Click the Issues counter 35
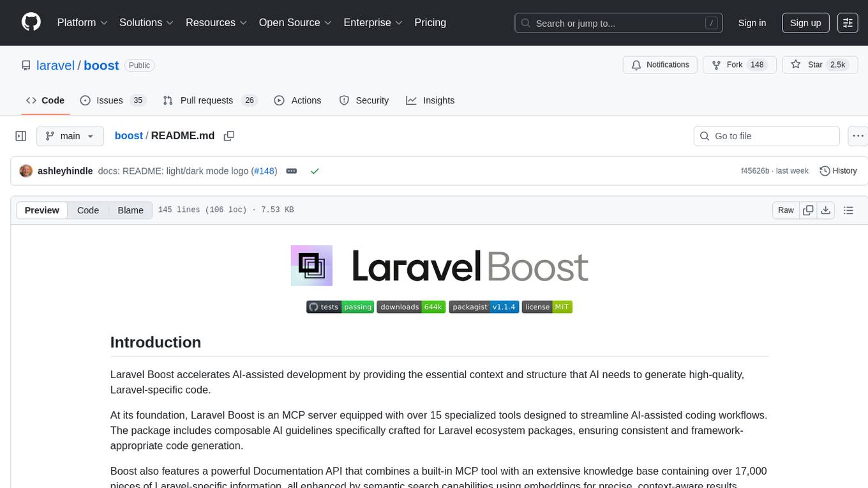This screenshot has height=488, width=868. pyautogui.click(x=138, y=100)
